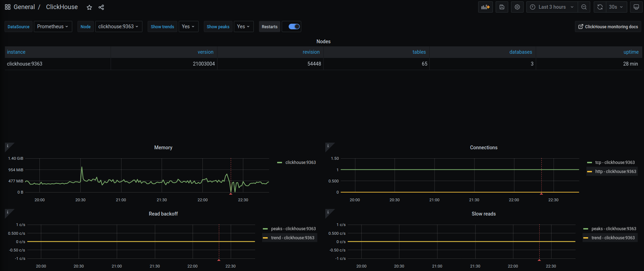Screen dimensions: 644x271
Task: Cycle the TV view mode
Action: [x=636, y=7]
